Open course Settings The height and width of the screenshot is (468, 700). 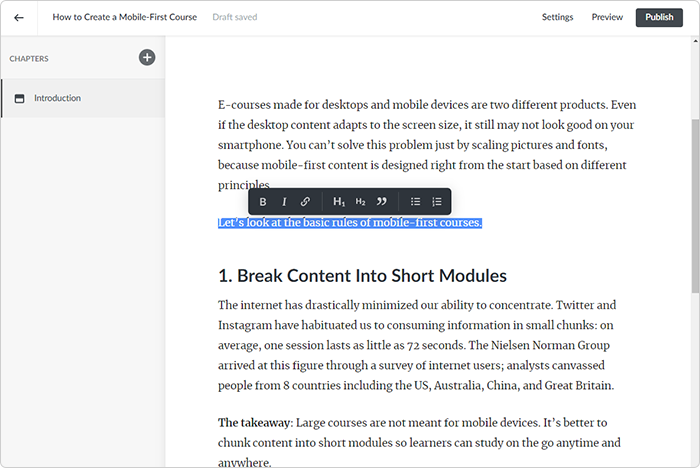(x=557, y=17)
